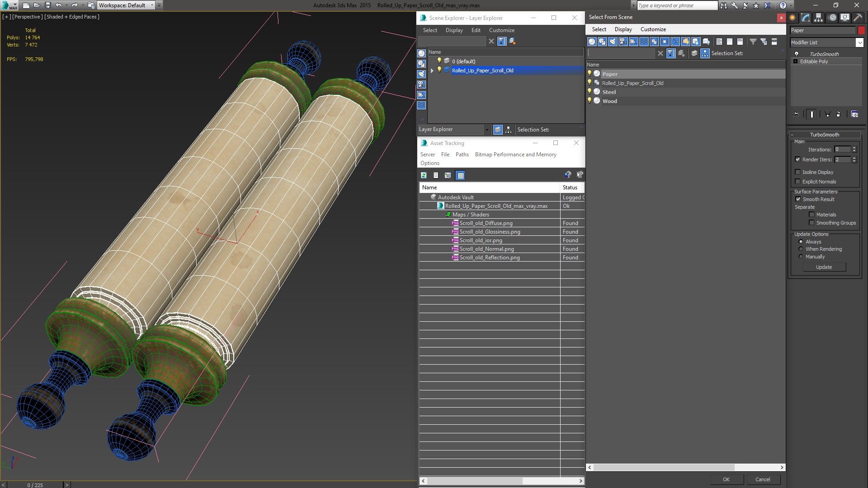Expand the Editable Poly modifier entry
This screenshot has height=488, width=868.
(x=795, y=61)
